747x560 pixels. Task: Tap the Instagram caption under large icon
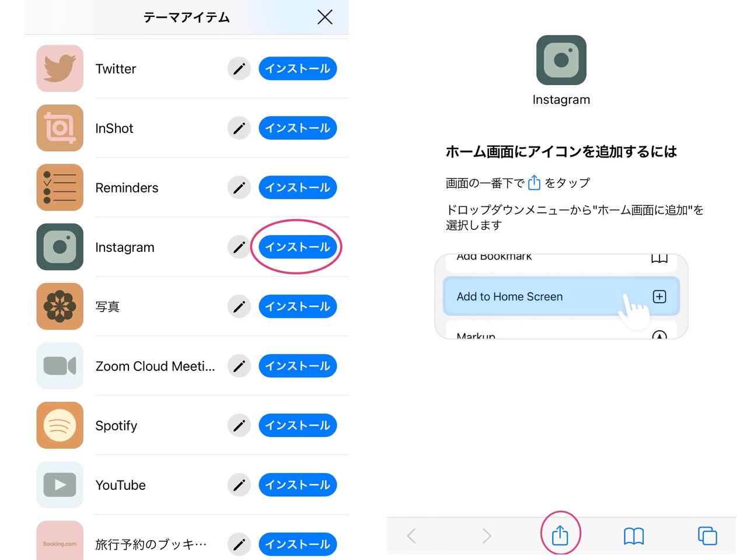tap(561, 100)
